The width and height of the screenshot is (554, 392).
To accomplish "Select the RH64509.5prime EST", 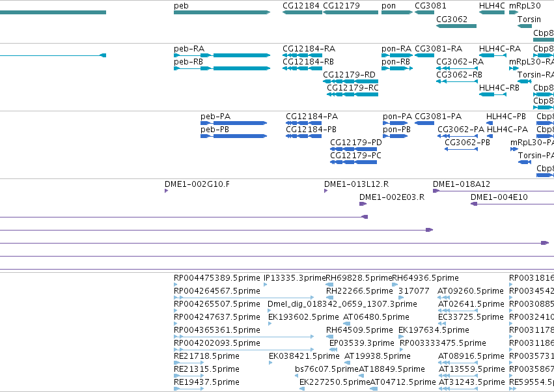I will [329, 337].
